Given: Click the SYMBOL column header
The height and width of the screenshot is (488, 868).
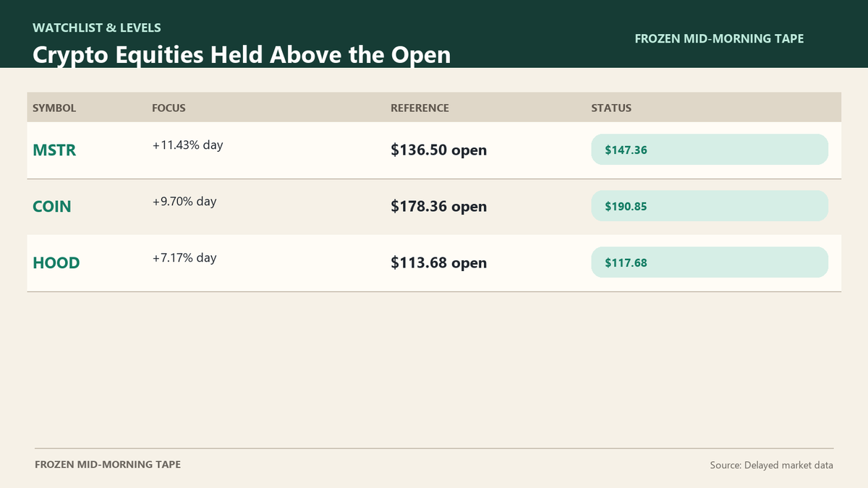Looking at the screenshot, I should click(x=54, y=108).
